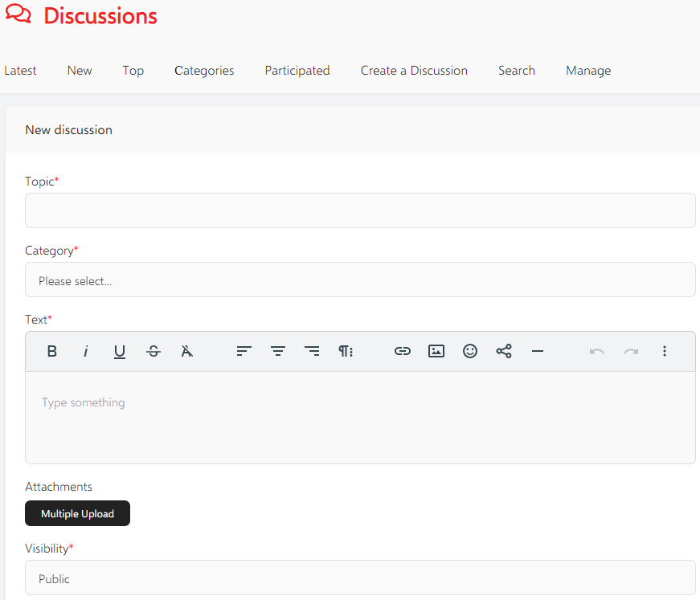Apply strikethrough formatting
This screenshot has width=700, height=600.
point(154,351)
